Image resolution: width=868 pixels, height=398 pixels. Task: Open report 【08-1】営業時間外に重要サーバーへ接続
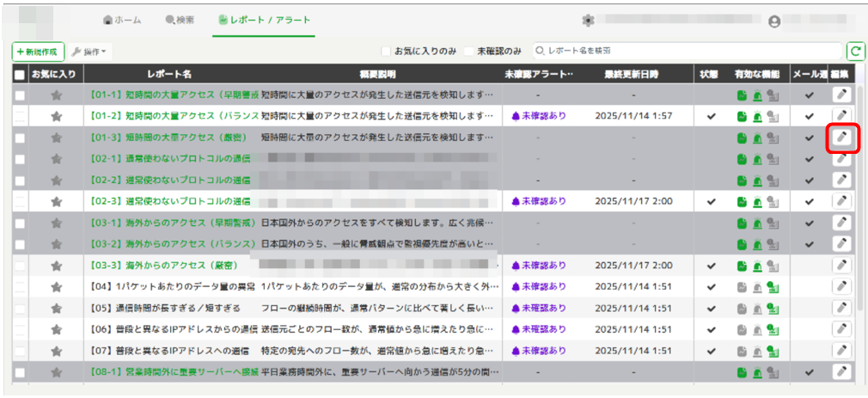(174, 372)
